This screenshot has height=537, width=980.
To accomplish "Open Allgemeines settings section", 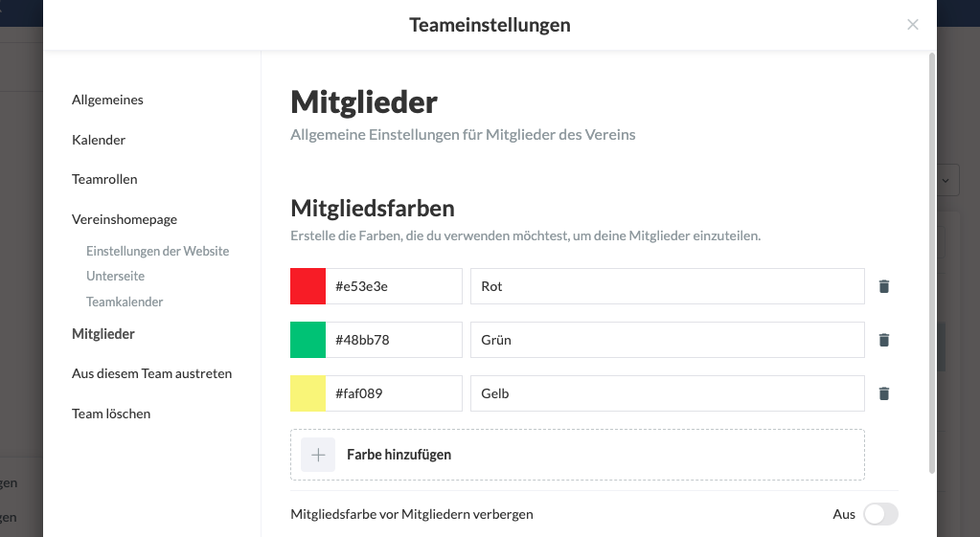I will (x=107, y=100).
